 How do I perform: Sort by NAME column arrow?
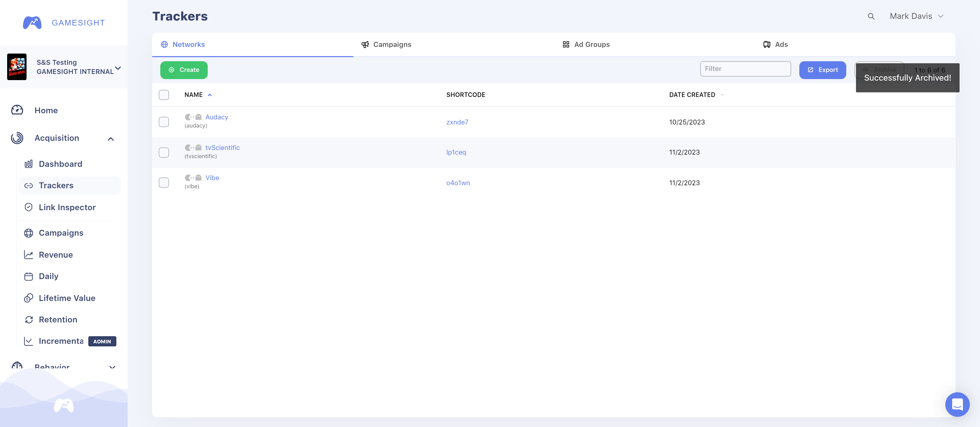tap(210, 95)
